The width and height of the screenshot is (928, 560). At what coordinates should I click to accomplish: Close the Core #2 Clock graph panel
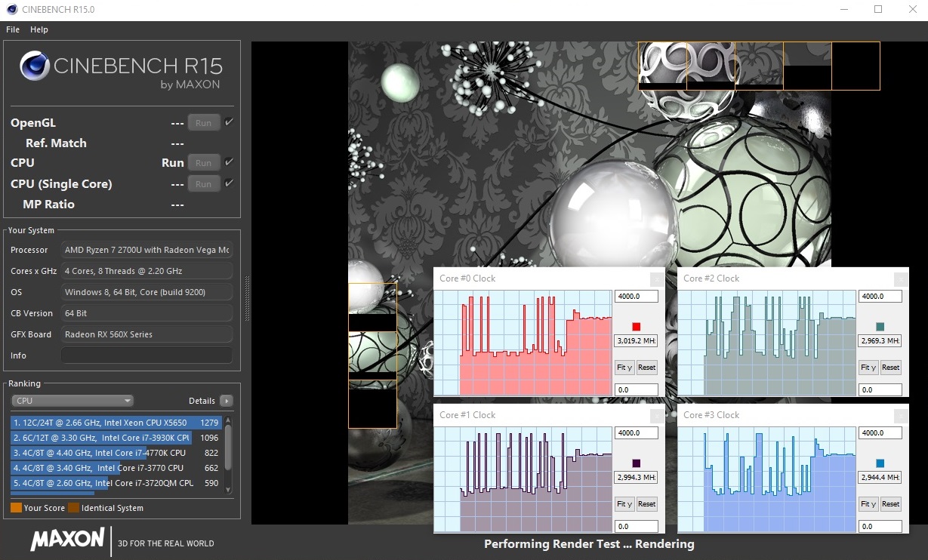tap(901, 279)
